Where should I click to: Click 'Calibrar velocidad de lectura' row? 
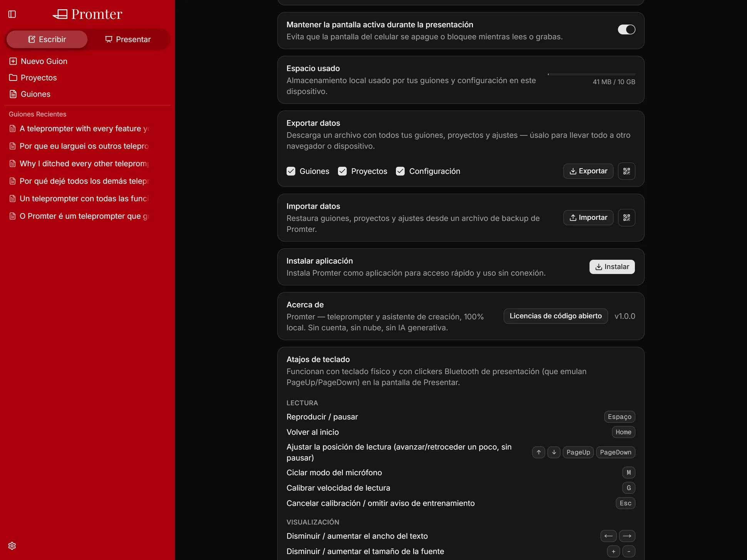pos(461,488)
